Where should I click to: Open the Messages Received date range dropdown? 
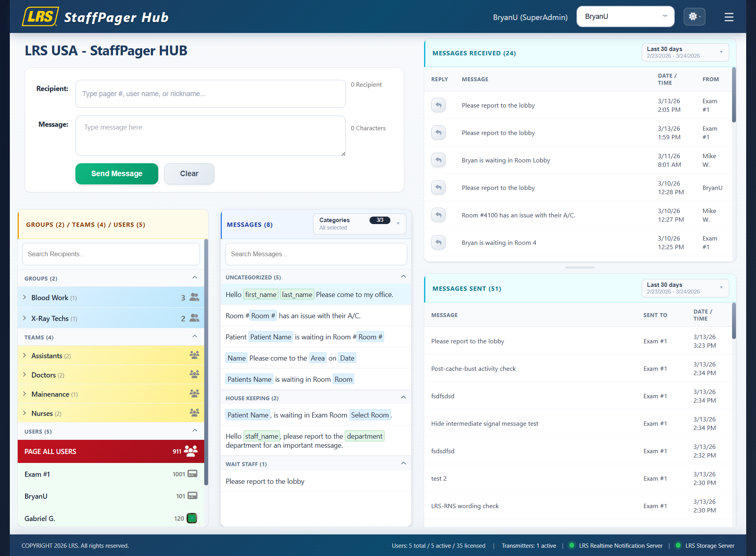[685, 52]
